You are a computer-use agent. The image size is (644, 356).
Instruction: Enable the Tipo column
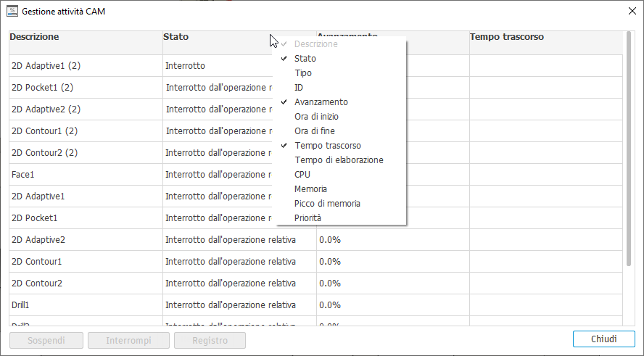303,73
